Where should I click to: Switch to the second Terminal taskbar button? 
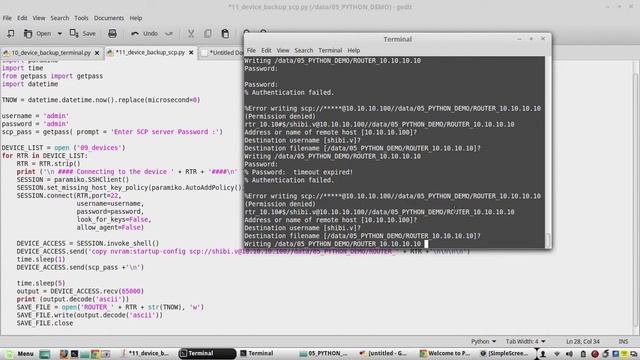click(x=266, y=353)
